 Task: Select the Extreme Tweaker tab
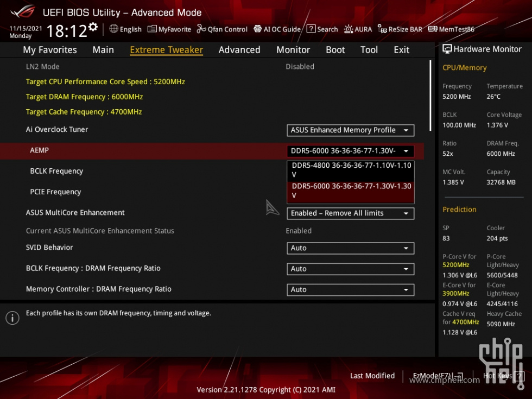[167, 50]
